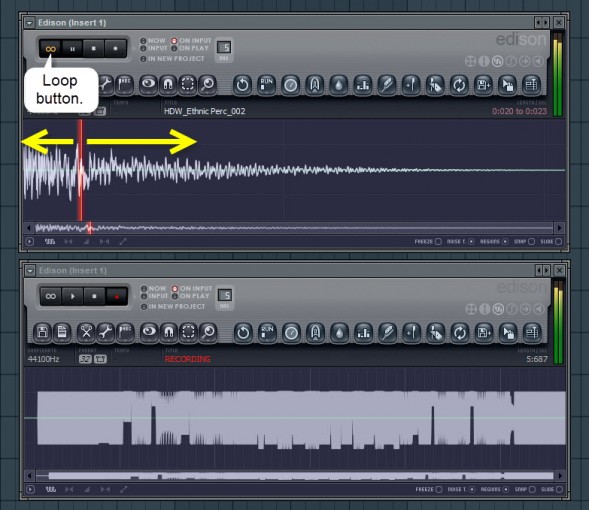Click the regions flag icon in HDW_Ethnic Perc Edison
Screen dimensions: 589x510
(124, 84)
